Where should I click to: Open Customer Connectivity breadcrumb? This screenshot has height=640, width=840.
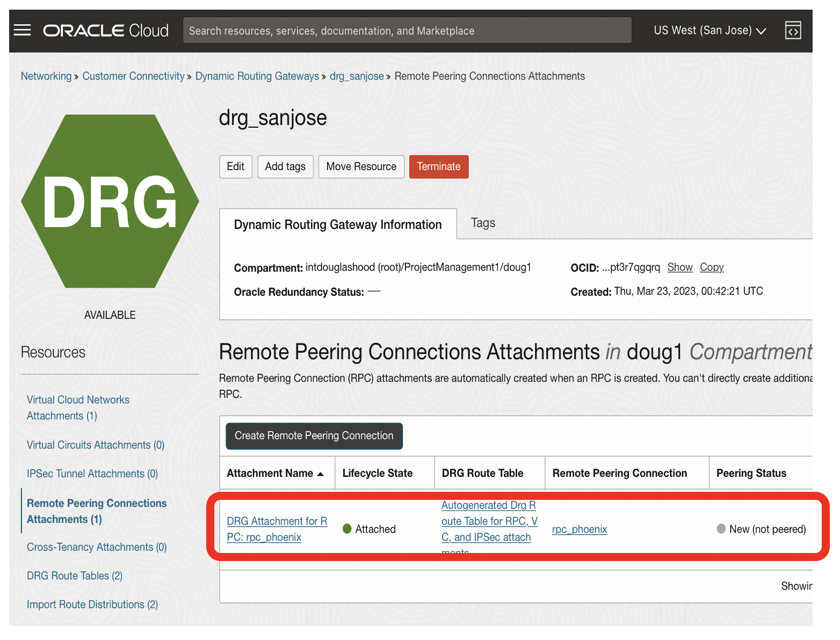coord(133,76)
